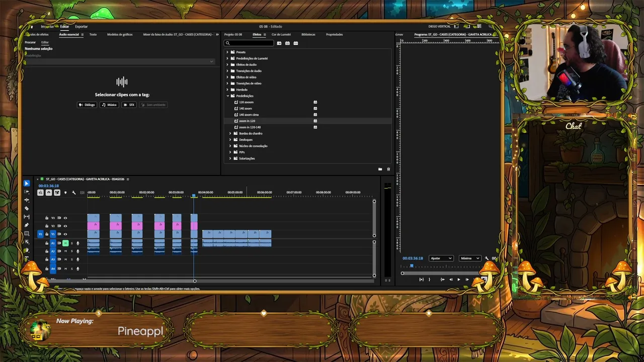
Task: Click the Dialogue tag icon button
Action: [x=87, y=105]
